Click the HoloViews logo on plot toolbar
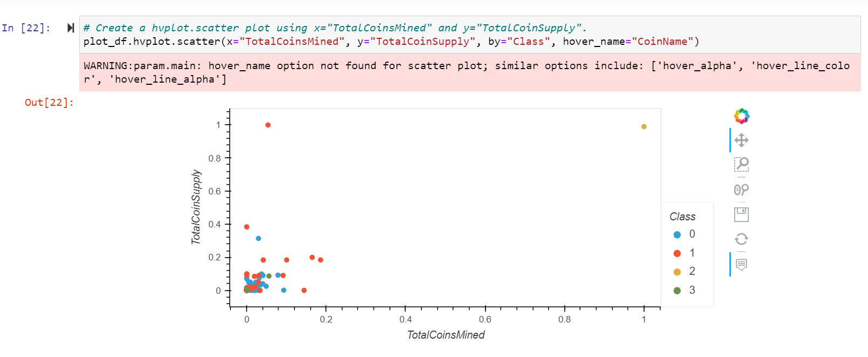This screenshot has width=868, height=357. click(x=741, y=115)
